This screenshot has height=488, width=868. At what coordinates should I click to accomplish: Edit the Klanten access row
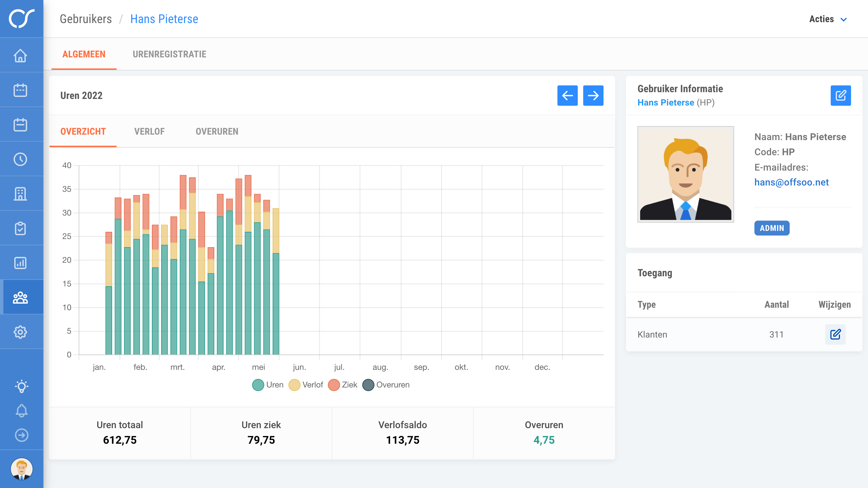pyautogui.click(x=835, y=334)
